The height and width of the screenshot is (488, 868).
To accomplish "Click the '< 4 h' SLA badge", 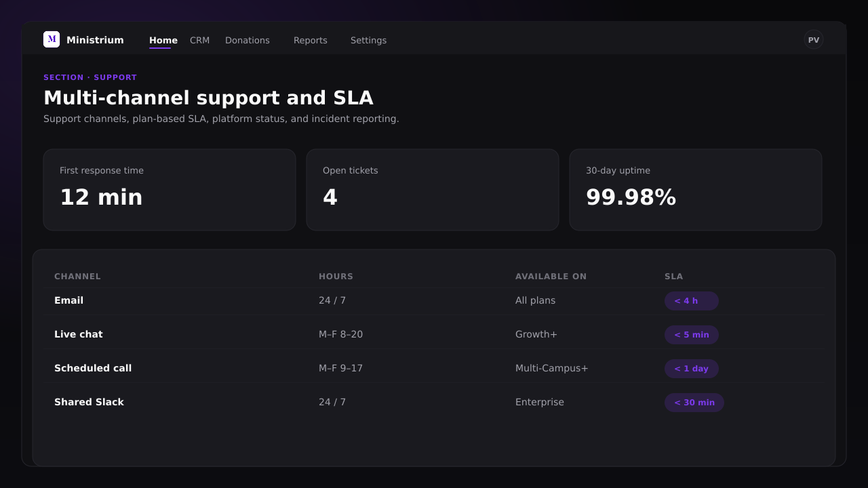I will point(691,301).
